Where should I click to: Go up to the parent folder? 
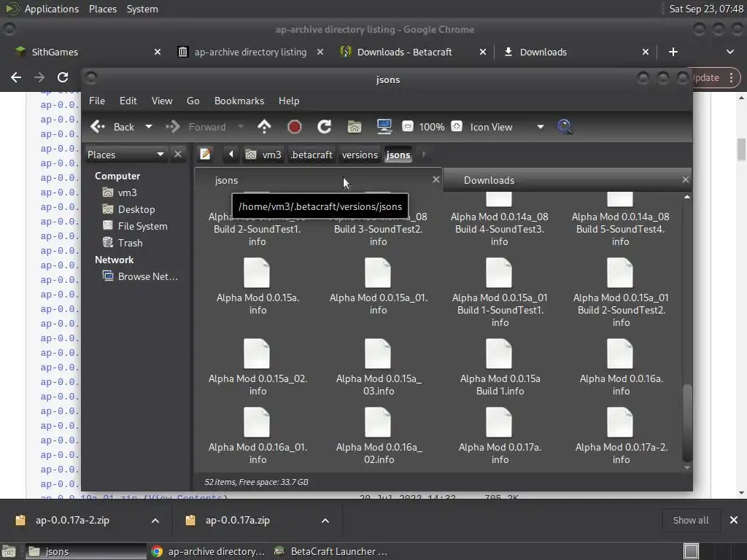[x=264, y=127]
